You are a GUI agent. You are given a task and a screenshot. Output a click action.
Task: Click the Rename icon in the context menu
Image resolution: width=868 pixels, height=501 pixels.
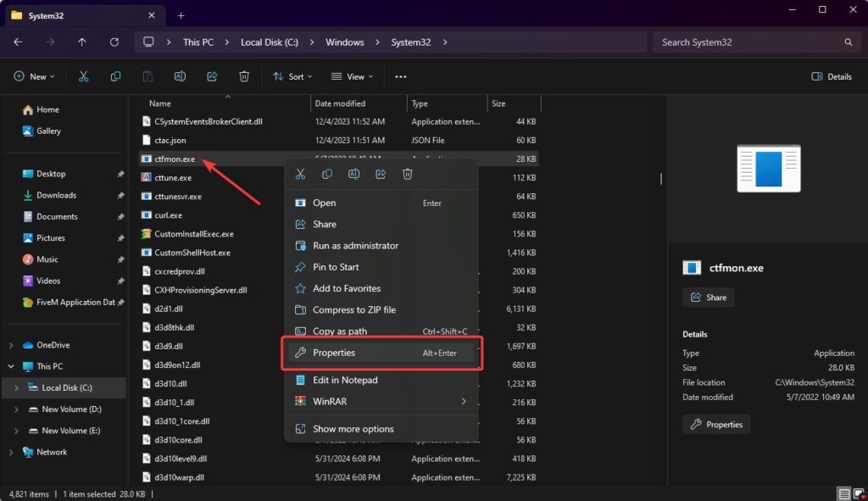point(353,175)
